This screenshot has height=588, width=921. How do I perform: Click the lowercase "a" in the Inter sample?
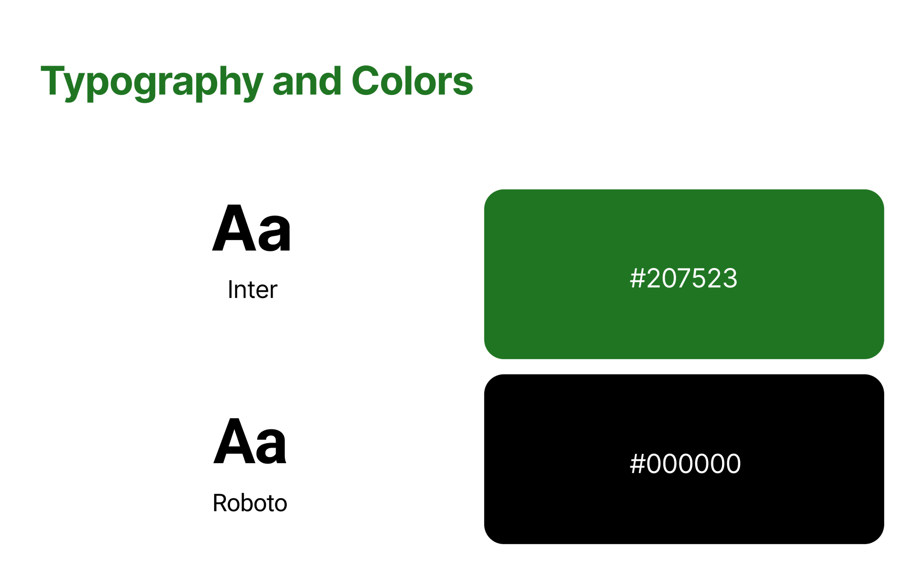coord(274,233)
